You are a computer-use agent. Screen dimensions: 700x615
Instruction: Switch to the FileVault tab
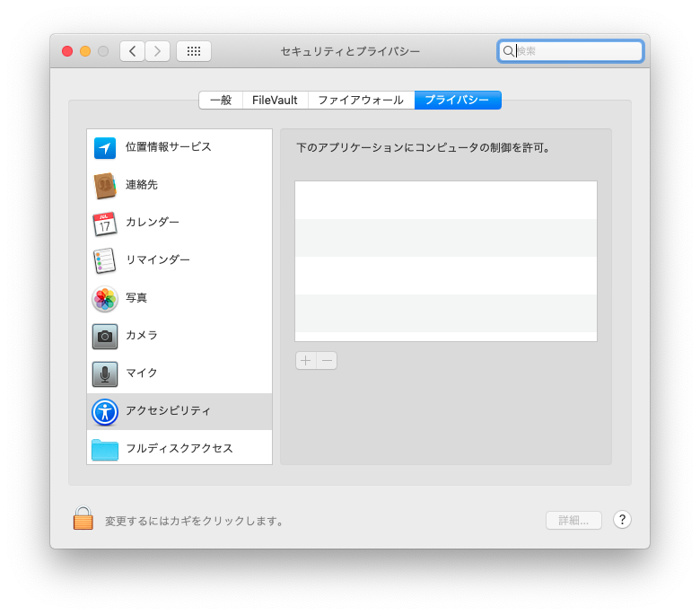coord(275,100)
